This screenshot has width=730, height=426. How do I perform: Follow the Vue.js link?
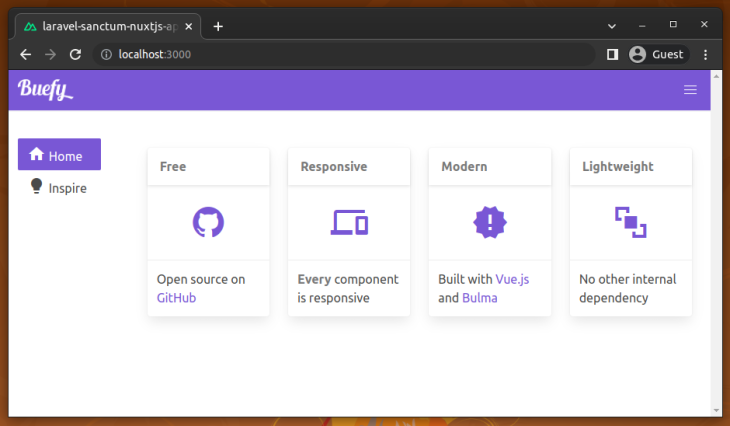tap(512, 279)
